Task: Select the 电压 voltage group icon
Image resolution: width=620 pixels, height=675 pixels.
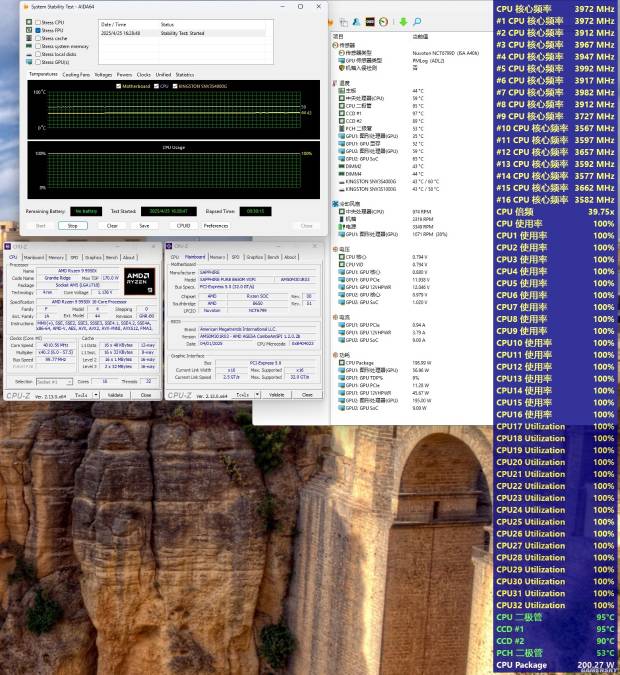Action: pyautogui.click(x=335, y=249)
